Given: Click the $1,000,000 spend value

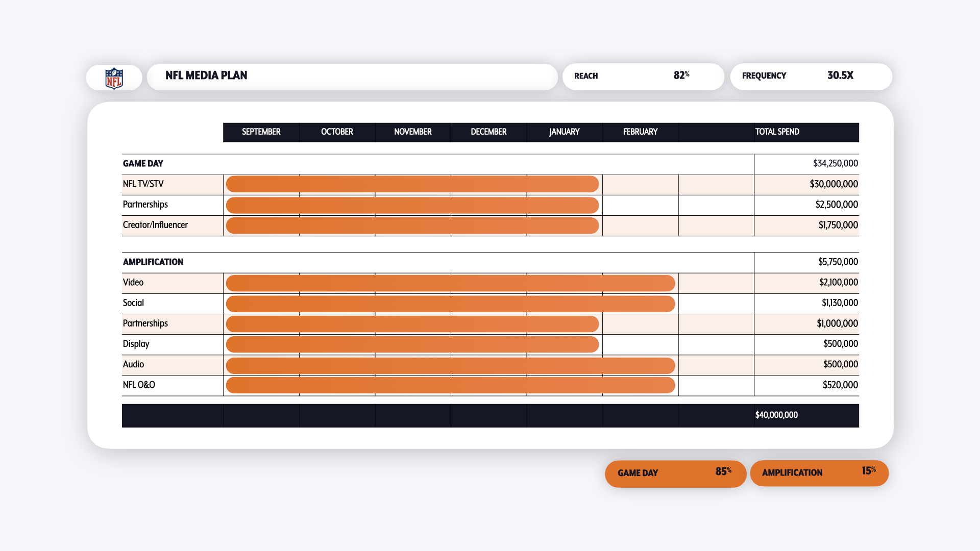Looking at the screenshot, I should [838, 323].
